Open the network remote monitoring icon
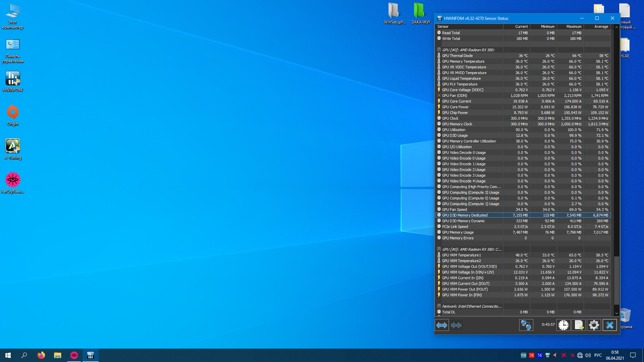Viewport: 644px width, 362px height. pyautogui.click(x=526, y=325)
